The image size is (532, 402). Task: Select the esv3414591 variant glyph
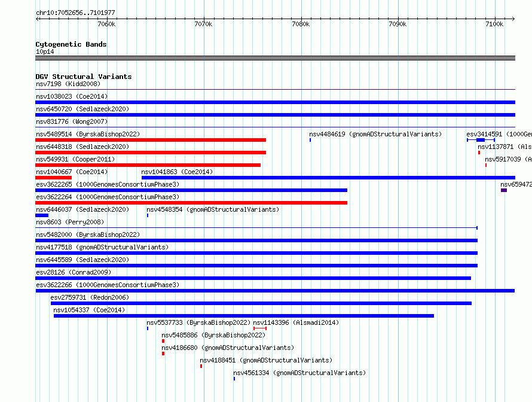[481, 140]
